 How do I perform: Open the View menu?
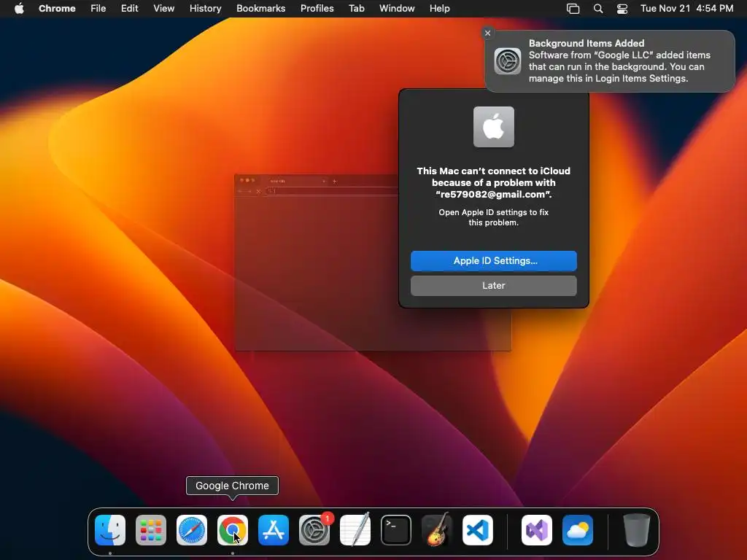pyautogui.click(x=164, y=9)
